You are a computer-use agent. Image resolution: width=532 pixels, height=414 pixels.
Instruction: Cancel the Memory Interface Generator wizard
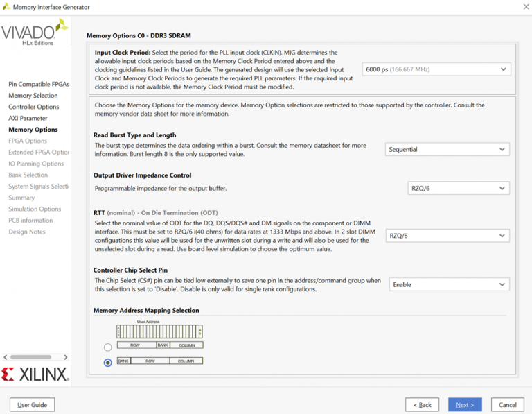coord(507,404)
